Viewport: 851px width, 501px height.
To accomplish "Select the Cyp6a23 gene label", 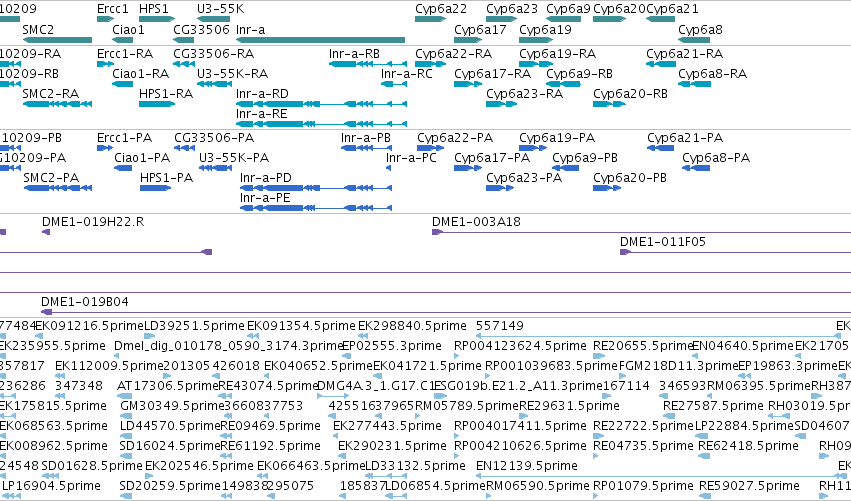I will click(x=512, y=9).
